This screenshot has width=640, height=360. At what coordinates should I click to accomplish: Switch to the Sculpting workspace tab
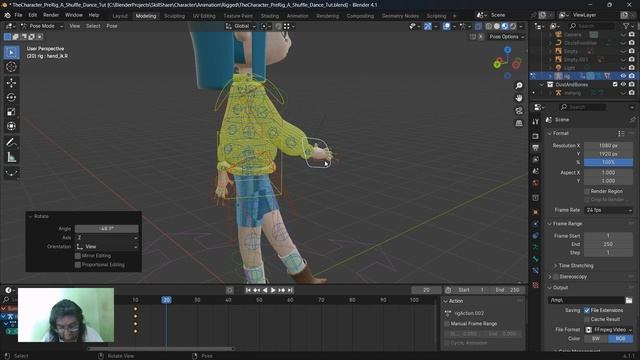(x=175, y=16)
